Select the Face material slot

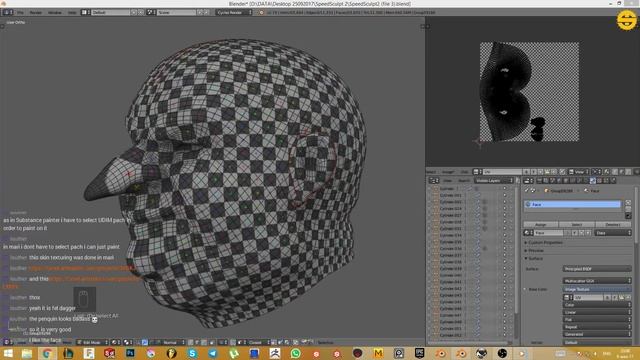(572, 204)
